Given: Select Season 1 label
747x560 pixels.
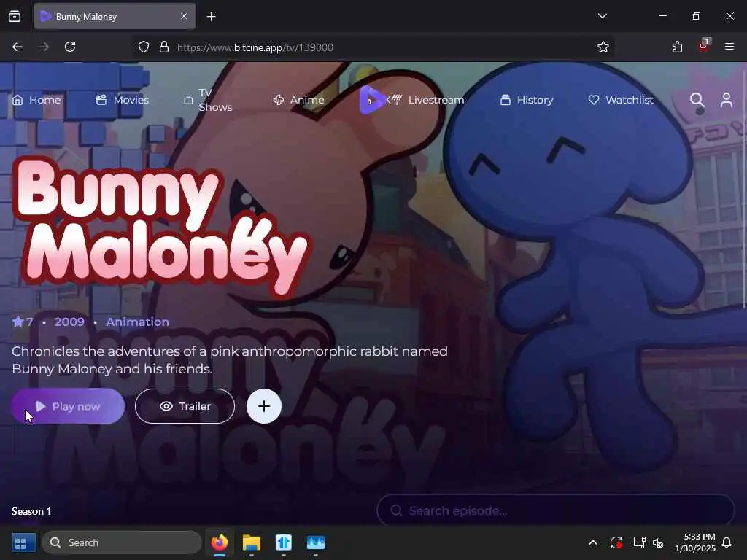Looking at the screenshot, I should pyautogui.click(x=31, y=511).
